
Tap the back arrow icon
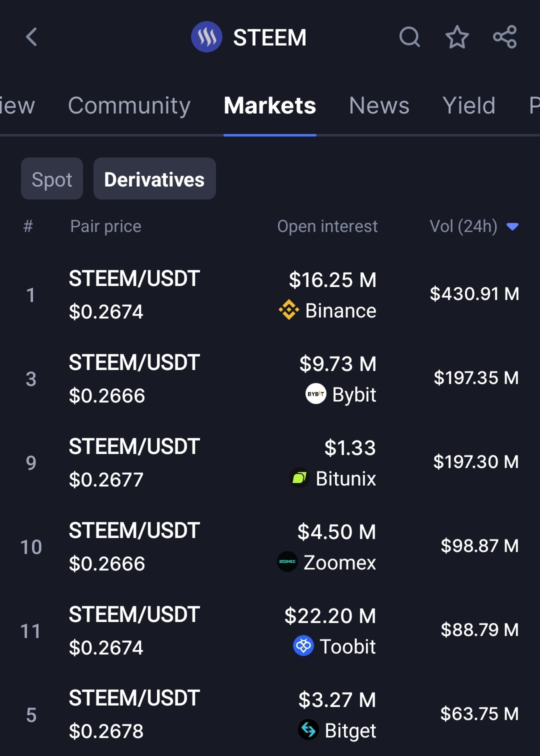coord(31,37)
